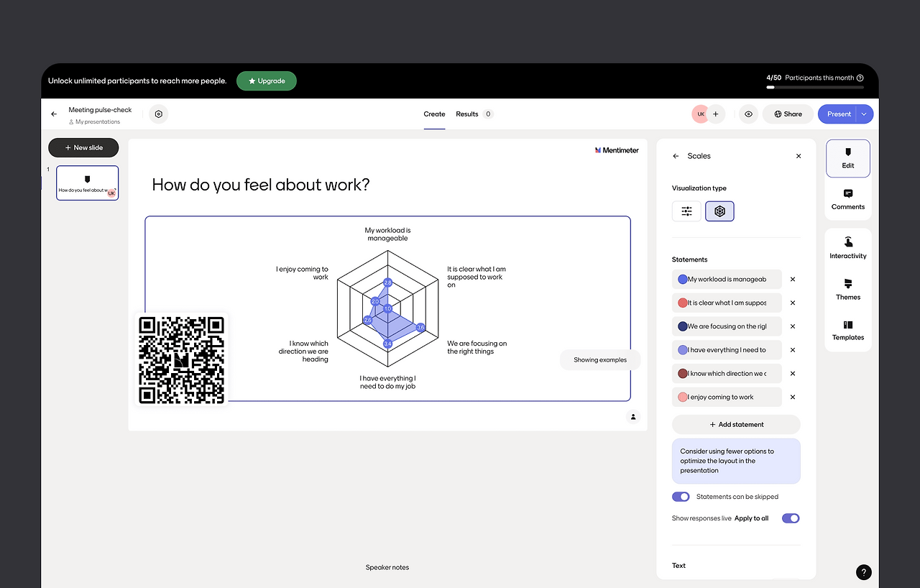
Task: Expand the Present dropdown arrow
Action: pos(865,114)
